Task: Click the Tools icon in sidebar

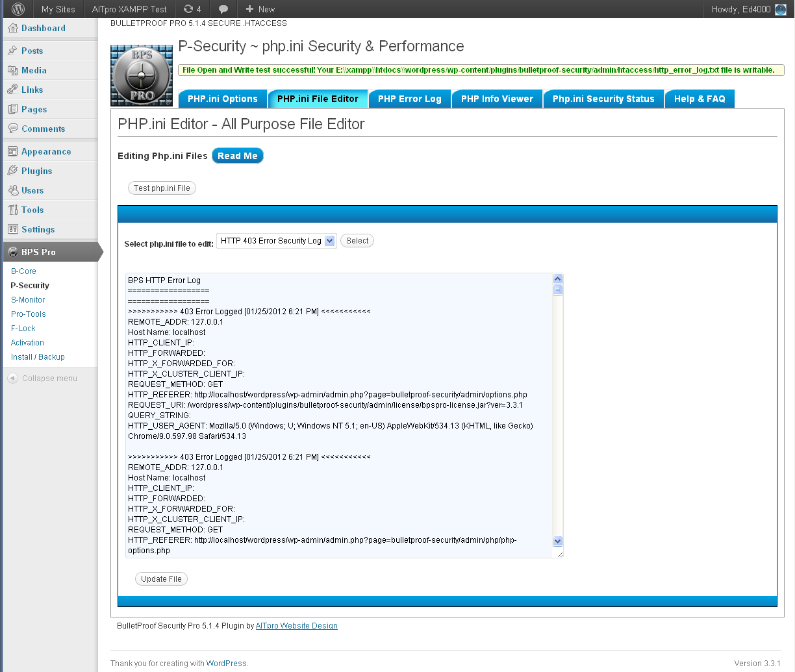Action: coord(13,210)
